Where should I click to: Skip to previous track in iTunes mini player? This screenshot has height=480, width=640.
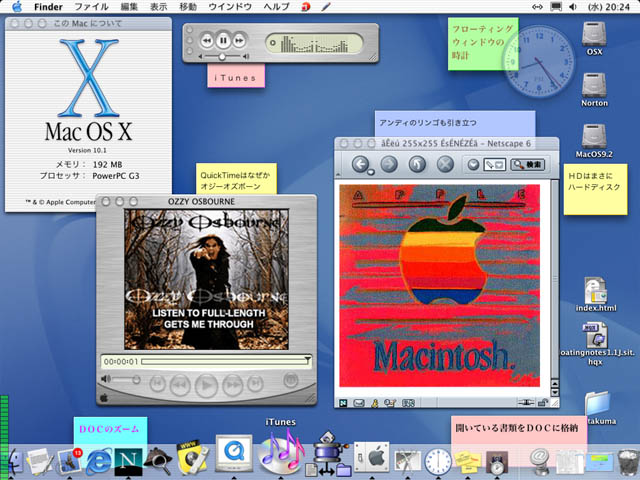tap(207, 41)
